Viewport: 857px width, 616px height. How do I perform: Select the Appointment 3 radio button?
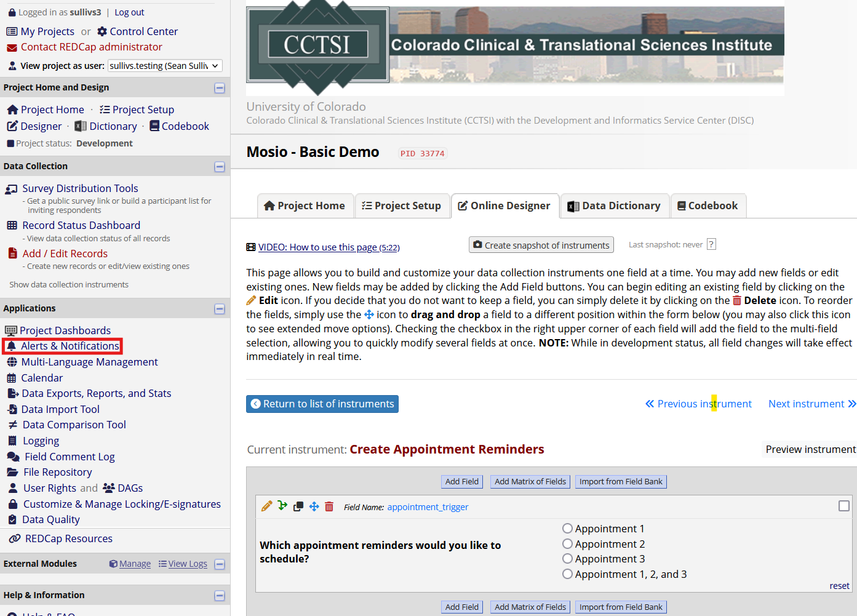(567, 559)
